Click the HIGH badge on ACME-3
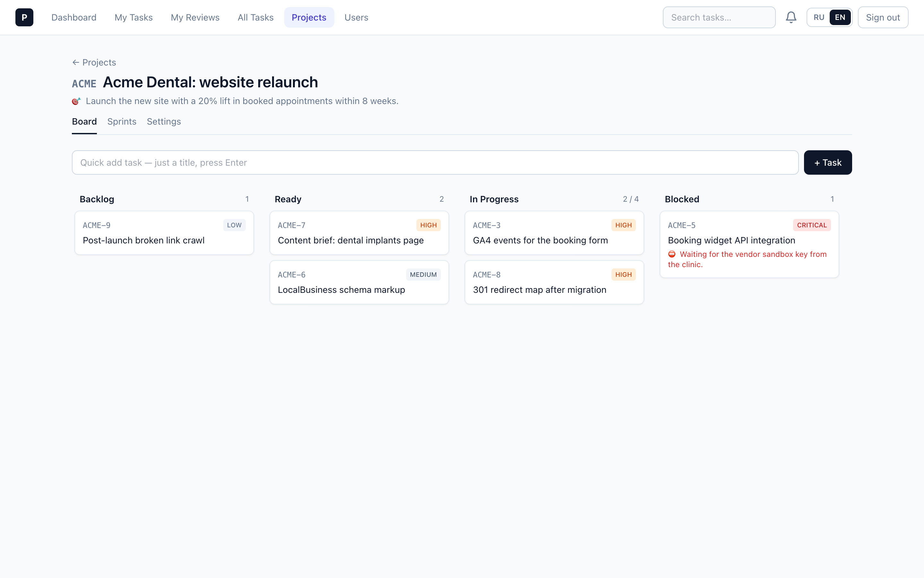Image resolution: width=924 pixels, height=578 pixels. [623, 225]
